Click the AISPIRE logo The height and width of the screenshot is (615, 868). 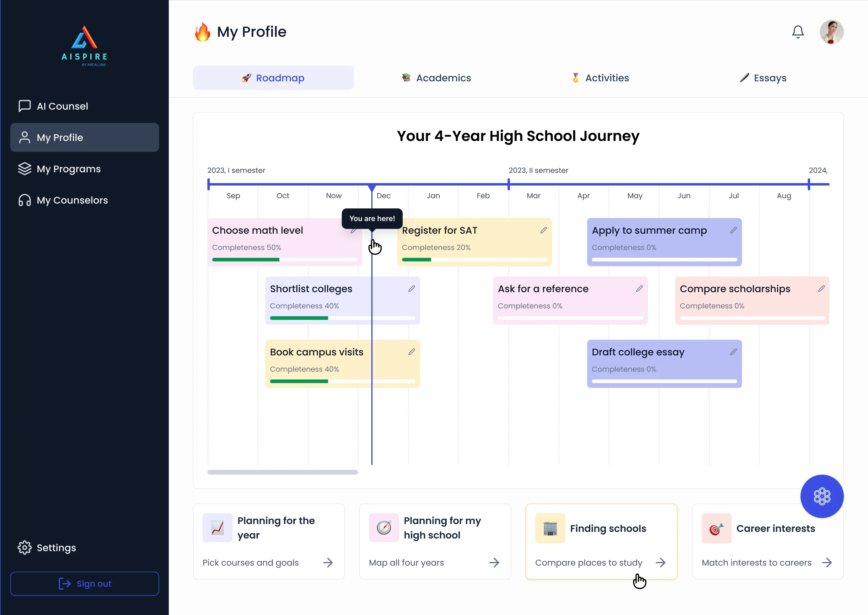tap(84, 46)
